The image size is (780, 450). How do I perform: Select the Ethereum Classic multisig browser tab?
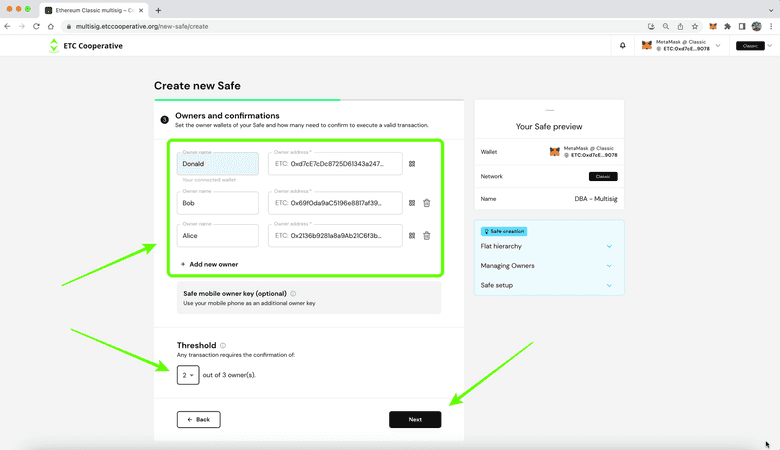(90, 10)
